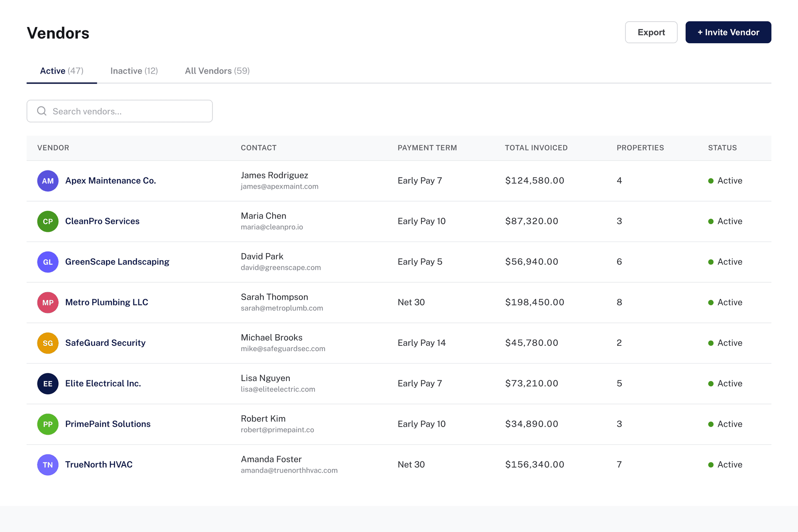
Task: Click the Export button
Action: point(651,32)
